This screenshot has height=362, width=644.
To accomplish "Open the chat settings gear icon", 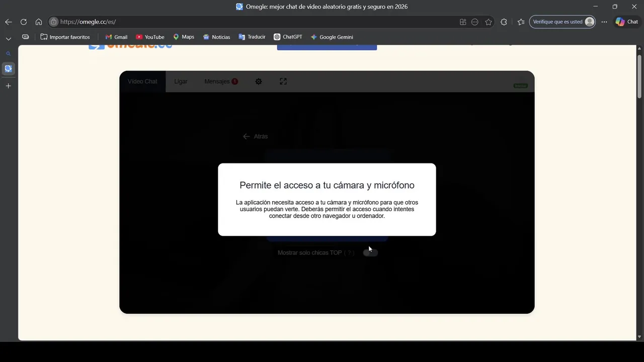I will tap(259, 81).
